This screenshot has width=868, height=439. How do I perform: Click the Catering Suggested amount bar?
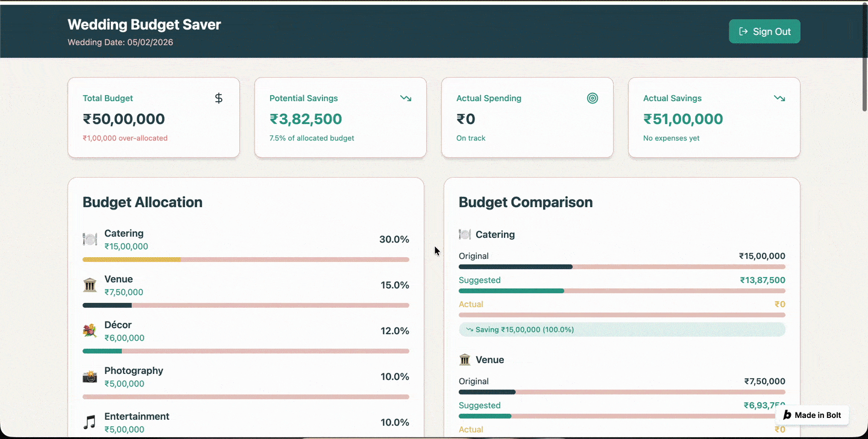[621, 291]
